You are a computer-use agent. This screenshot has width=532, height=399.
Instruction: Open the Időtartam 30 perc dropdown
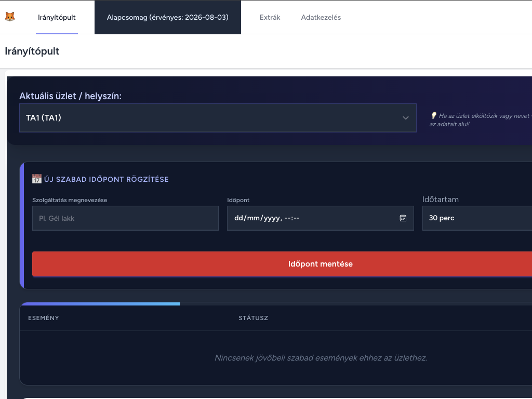(x=477, y=218)
